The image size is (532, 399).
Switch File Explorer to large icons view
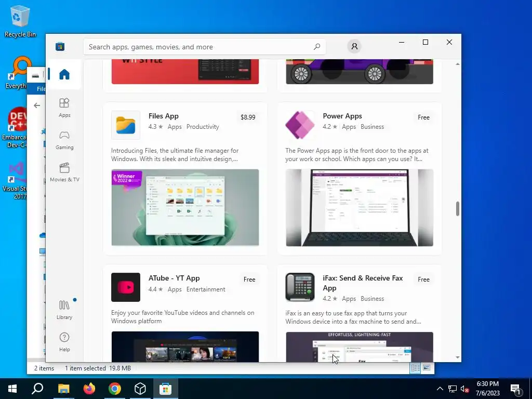coord(427,368)
